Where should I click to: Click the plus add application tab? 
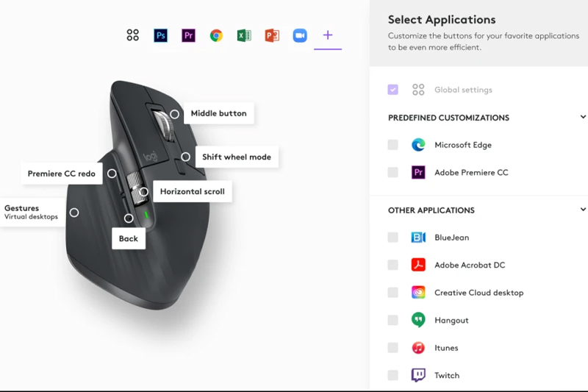pos(328,35)
